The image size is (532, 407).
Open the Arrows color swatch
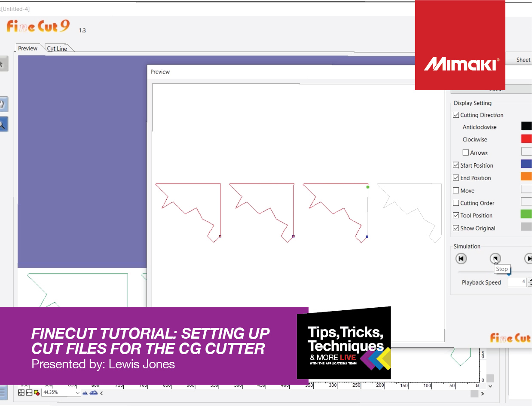[x=526, y=151]
